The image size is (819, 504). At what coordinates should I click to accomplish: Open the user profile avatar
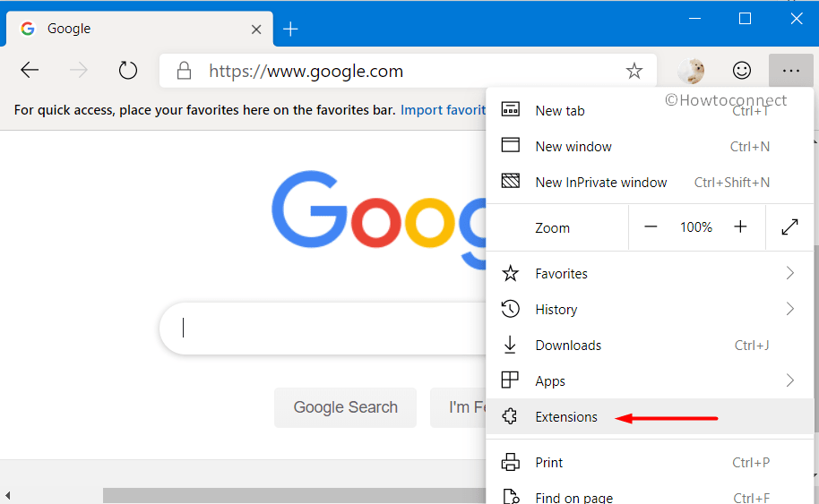point(691,71)
